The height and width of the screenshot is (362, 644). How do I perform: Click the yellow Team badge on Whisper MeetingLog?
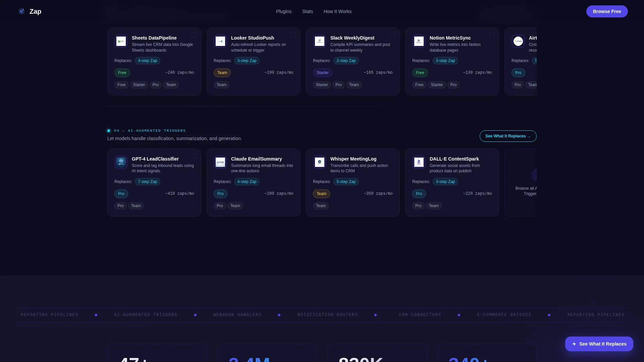[321, 194]
